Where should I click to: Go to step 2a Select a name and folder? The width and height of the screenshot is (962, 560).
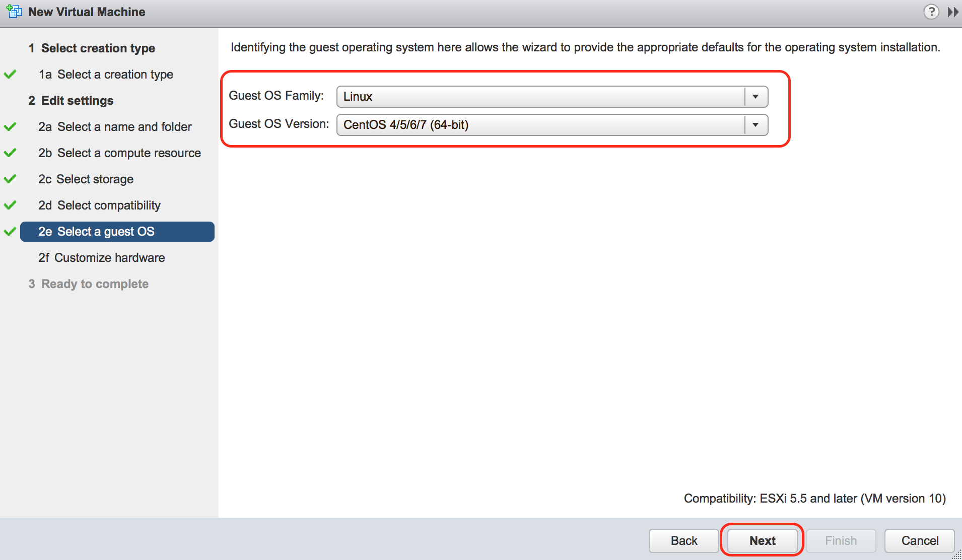(115, 127)
